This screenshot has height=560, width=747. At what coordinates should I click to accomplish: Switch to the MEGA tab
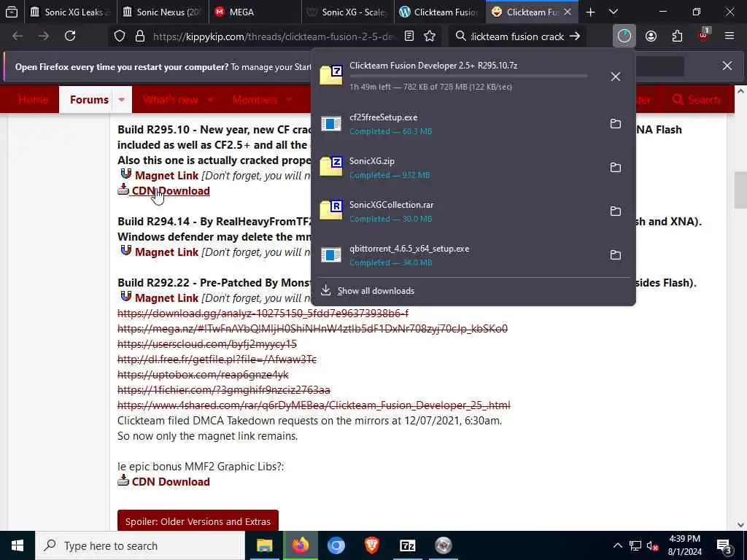255,12
